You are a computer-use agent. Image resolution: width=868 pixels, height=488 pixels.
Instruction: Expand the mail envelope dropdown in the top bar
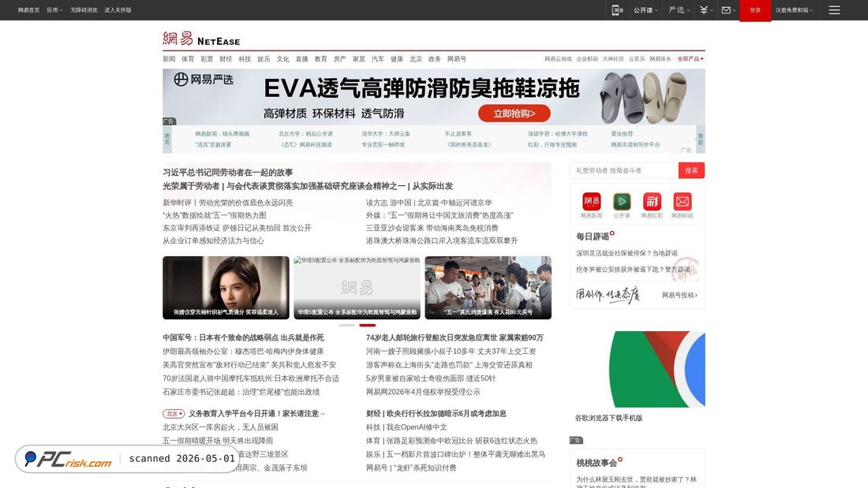[728, 10]
